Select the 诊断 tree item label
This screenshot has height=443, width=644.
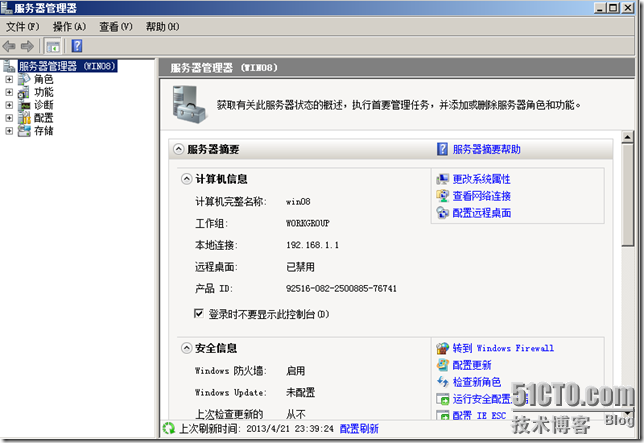click(44, 105)
